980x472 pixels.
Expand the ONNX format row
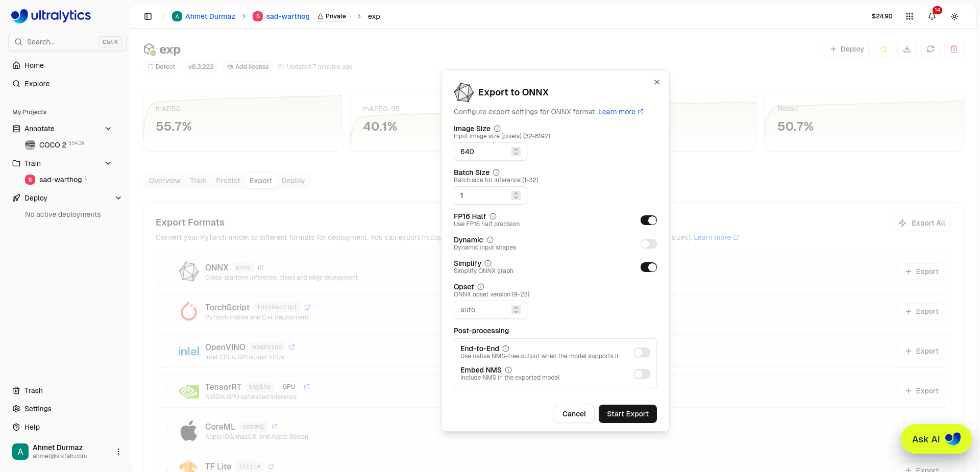[x=167, y=271]
